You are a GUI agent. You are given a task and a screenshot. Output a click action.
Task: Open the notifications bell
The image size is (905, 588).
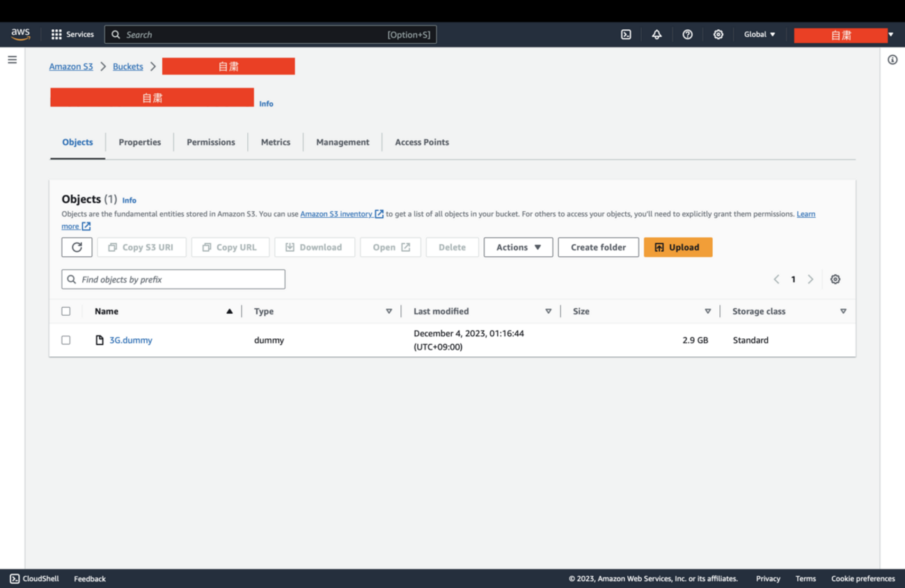point(656,34)
